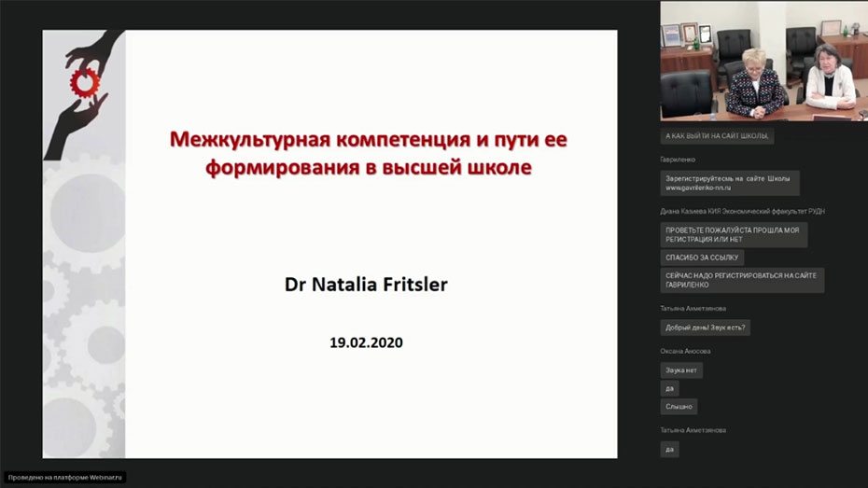Select the 'ПРОВЕТЬТЕ ПОЖАЛУЙСТА' registration message
Viewport: 868px width, 488px height.
733,234
